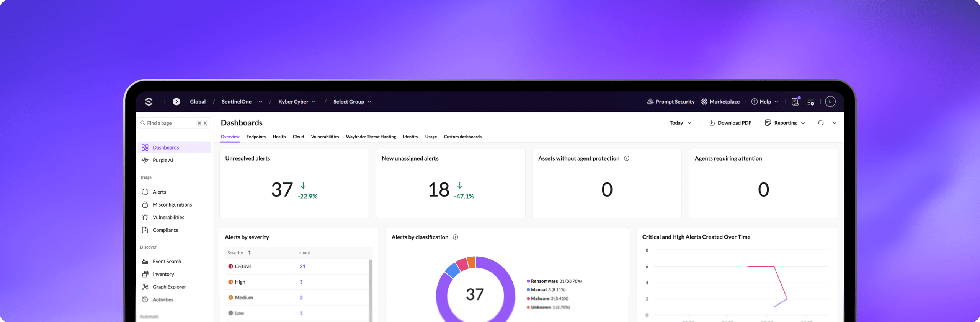Image resolution: width=980 pixels, height=322 pixels.
Task: Open Misconfigurations in the sidebar
Action: [174, 205]
